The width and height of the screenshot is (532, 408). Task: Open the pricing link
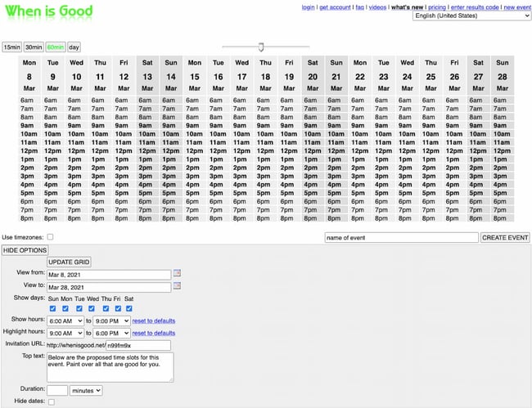(x=436, y=7)
